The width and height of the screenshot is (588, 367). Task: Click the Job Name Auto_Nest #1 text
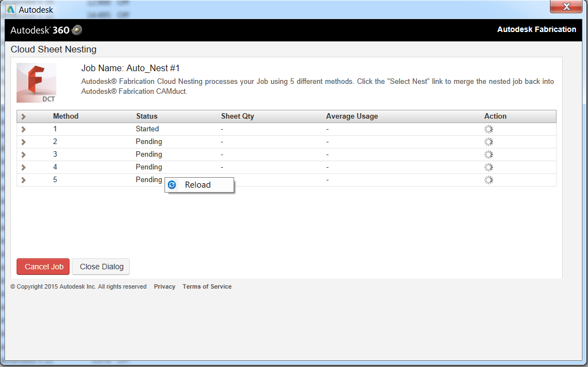[x=130, y=68]
